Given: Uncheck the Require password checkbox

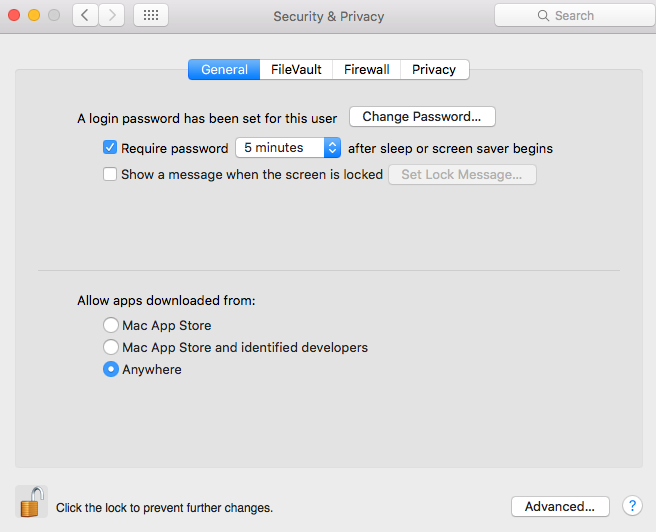Looking at the screenshot, I should (x=110, y=148).
